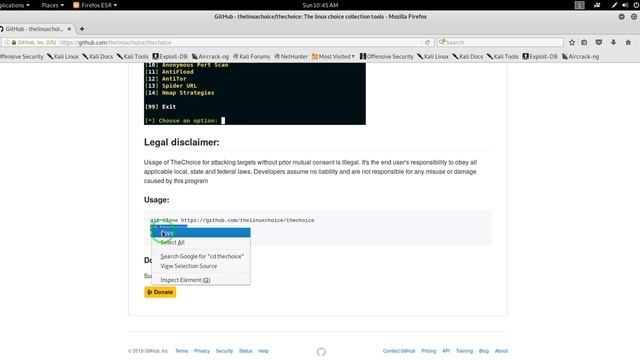Screen dimensions: 640x360
Task: Open first Kali Linux bookmark
Action: click(x=63, y=57)
